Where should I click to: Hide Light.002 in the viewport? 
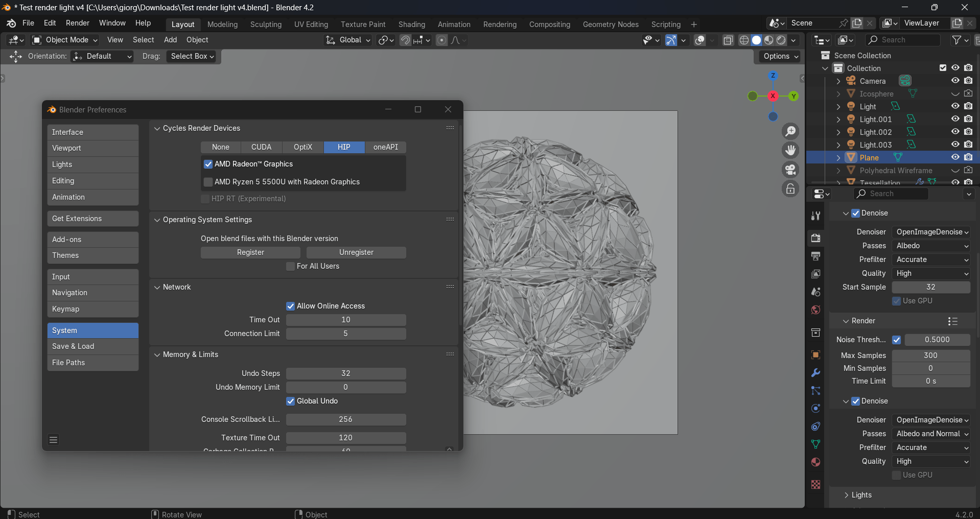pos(955,132)
